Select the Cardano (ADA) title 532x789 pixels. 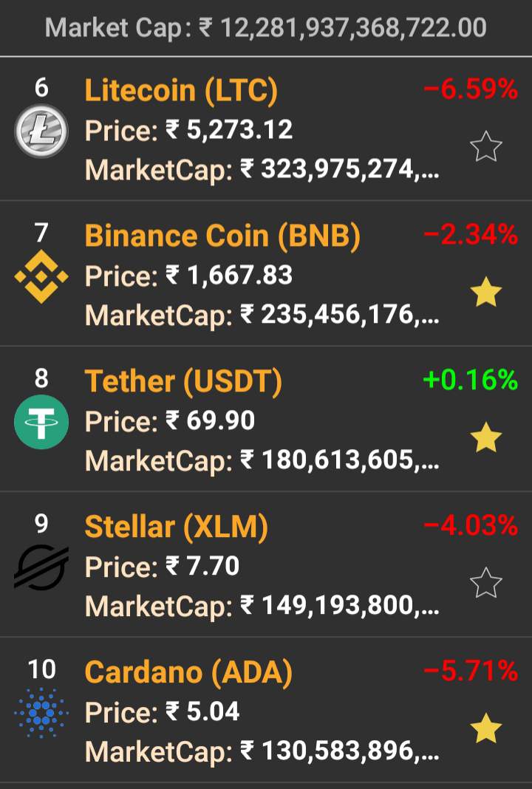tap(188, 672)
